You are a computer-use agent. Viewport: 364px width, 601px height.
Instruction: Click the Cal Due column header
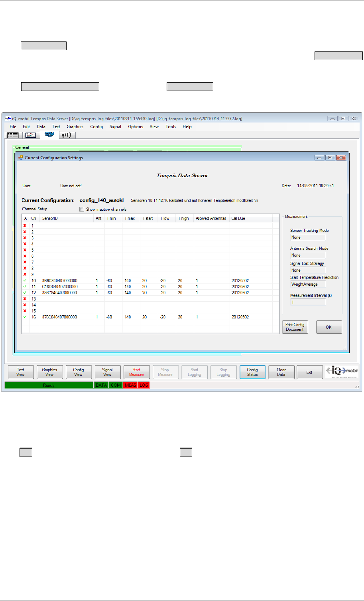click(251, 218)
